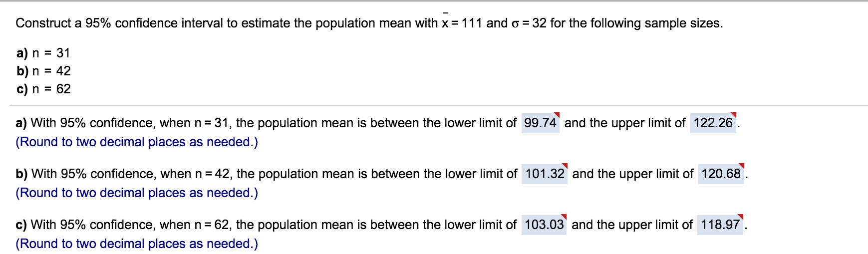Screen dimensions: 868x254
Task: Click the rounding hint under part b
Action: pyautogui.click(x=137, y=193)
